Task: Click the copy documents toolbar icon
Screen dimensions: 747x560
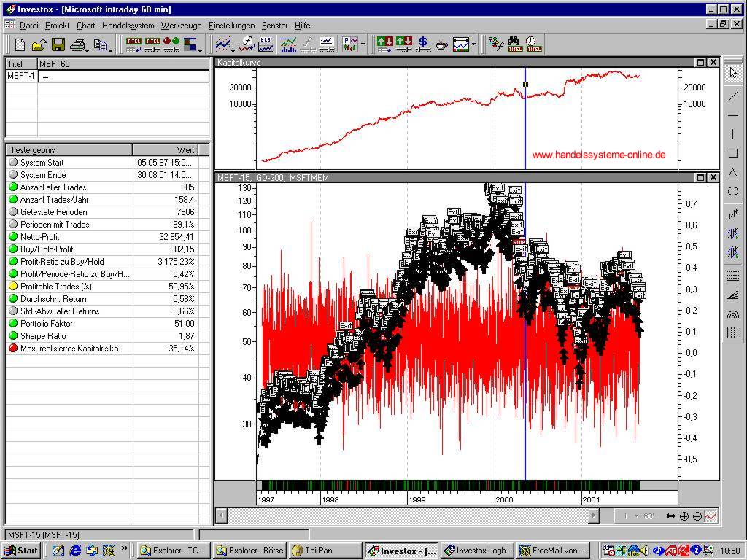Action: [x=99, y=44]
